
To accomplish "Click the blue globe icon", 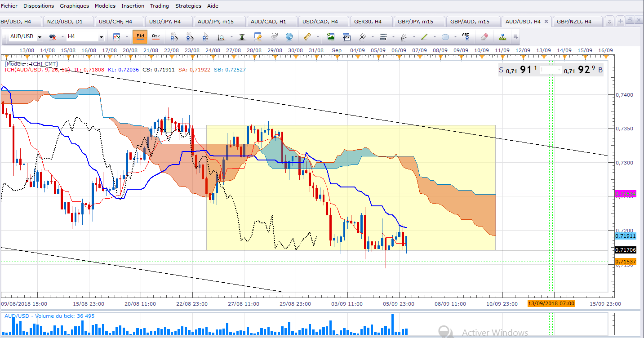I will click(x=289, y=36).
